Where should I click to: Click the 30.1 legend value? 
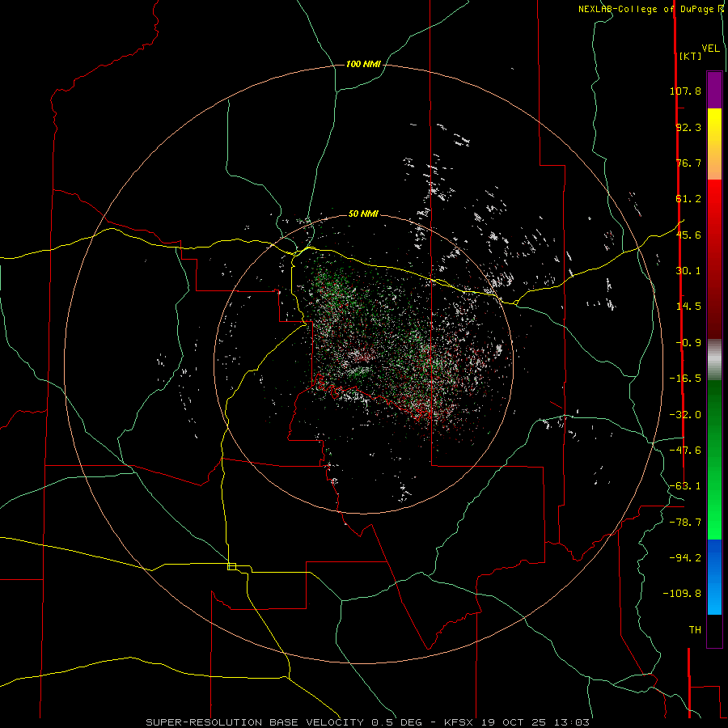pyautogui.click(x=688, y=271)
